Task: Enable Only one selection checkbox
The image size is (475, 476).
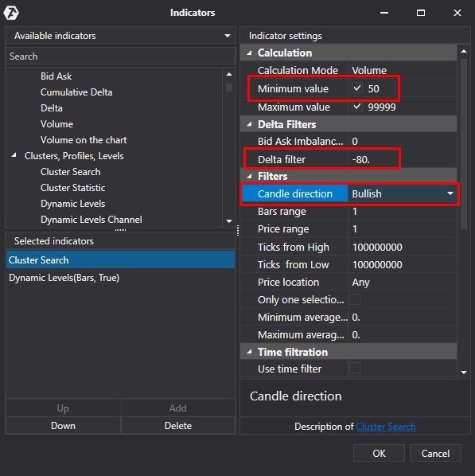Action: click(355, 299)
